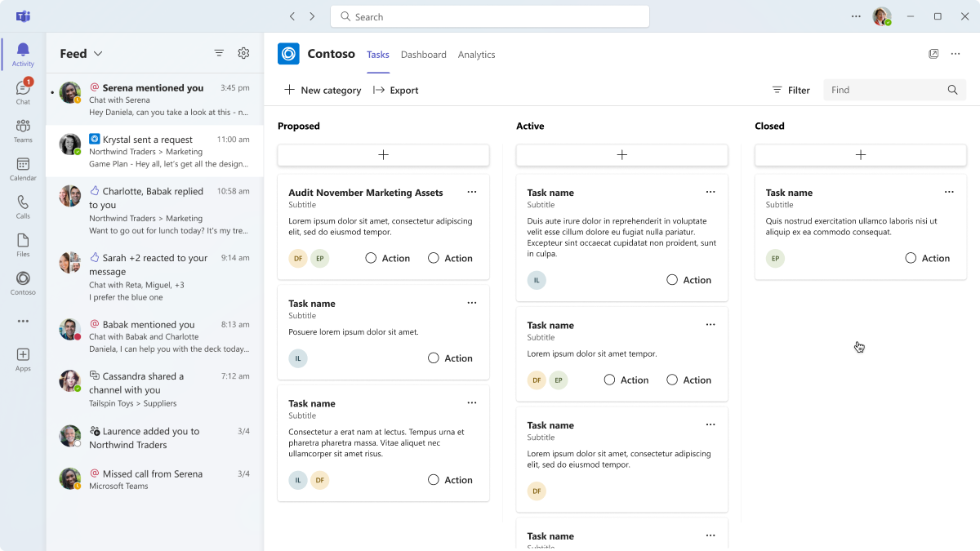The image size is (980, 551).
Task: Open Missed call from Serena notification
Action: (x=155, y=479)
